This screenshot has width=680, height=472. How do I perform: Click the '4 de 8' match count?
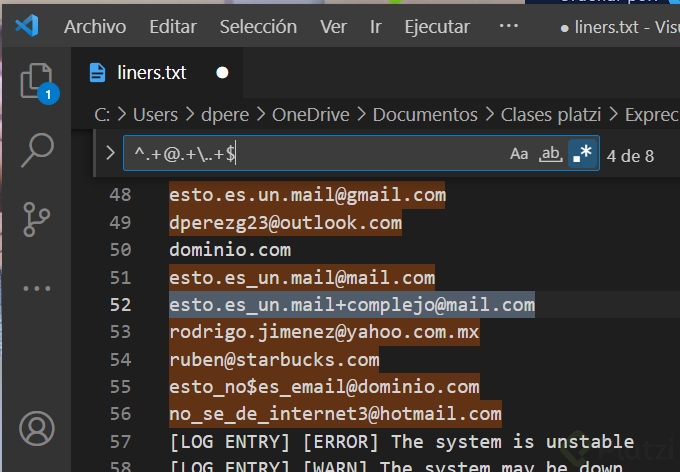630,156
